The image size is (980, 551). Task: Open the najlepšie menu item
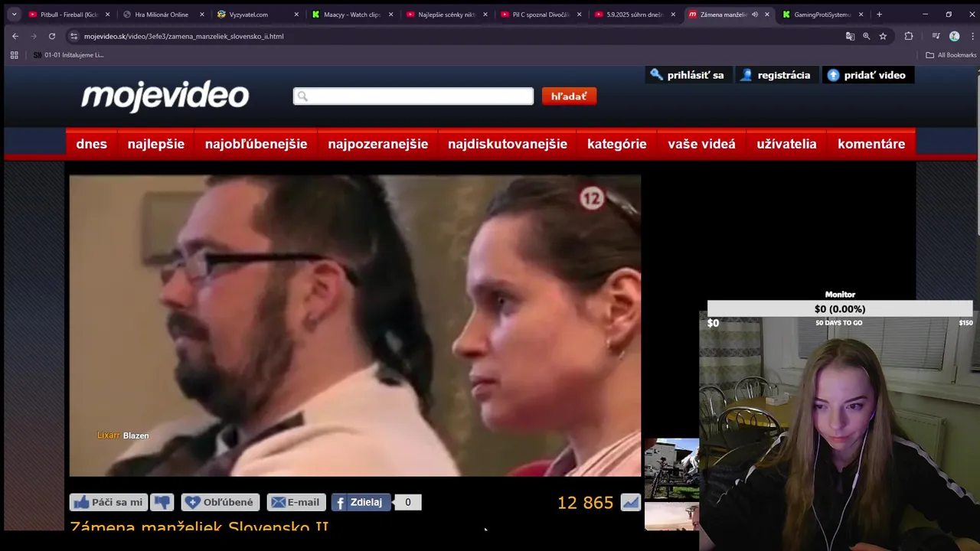coord(156,144)
